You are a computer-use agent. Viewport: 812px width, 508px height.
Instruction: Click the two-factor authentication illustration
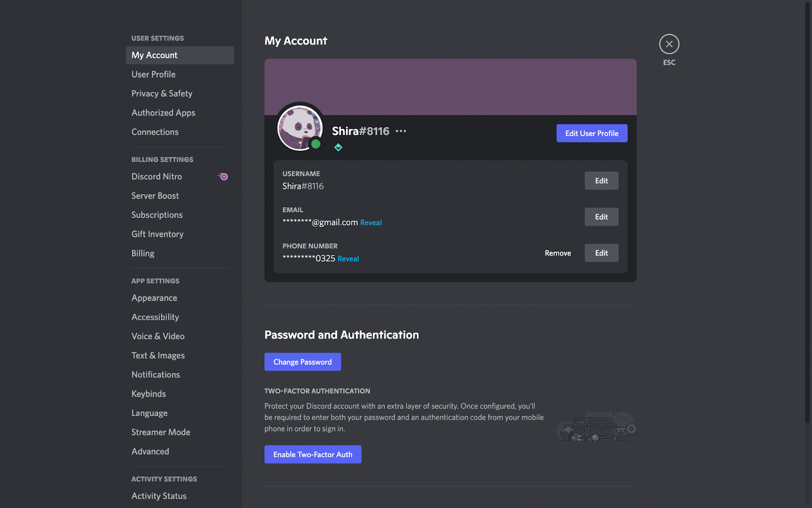(596, 426)
